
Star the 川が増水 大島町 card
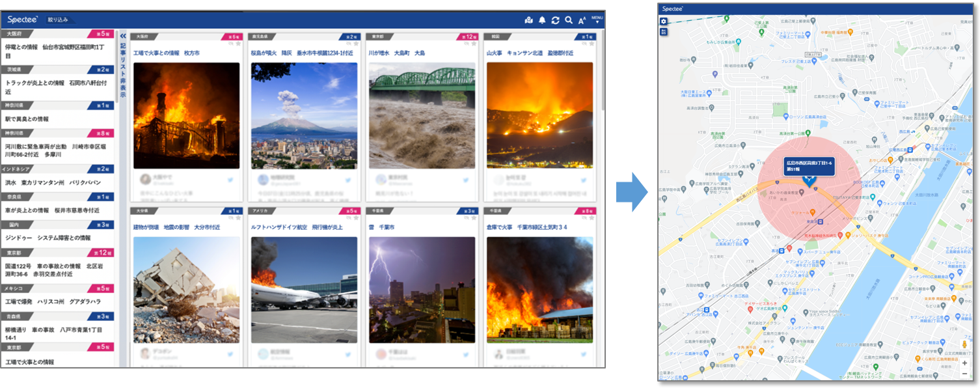tap(474, 44)
